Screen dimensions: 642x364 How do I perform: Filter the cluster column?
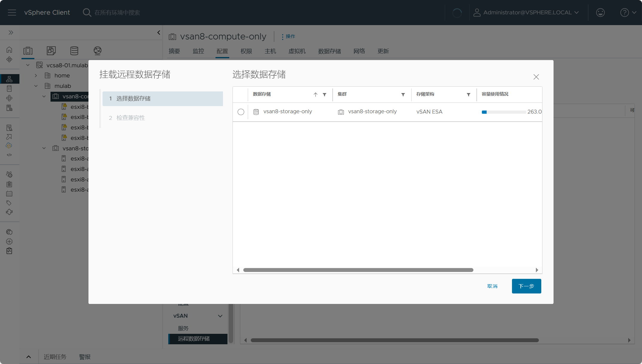click(x=403, y=94)
